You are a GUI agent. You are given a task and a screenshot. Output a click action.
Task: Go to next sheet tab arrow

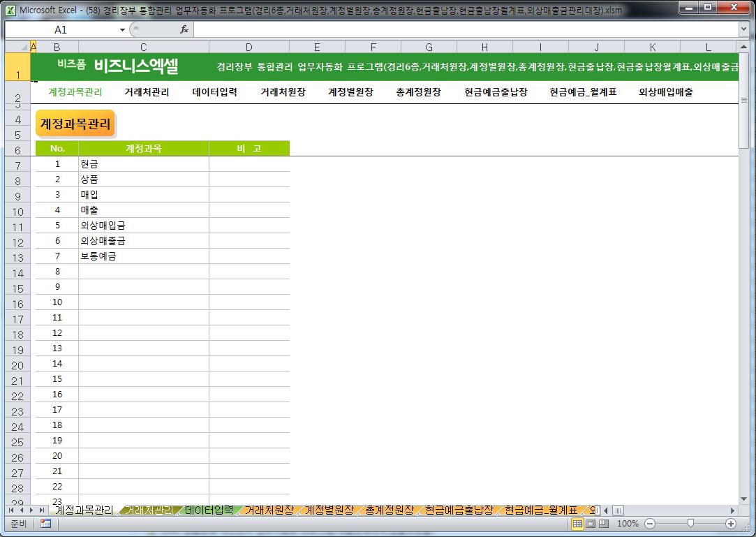(31, 510)
